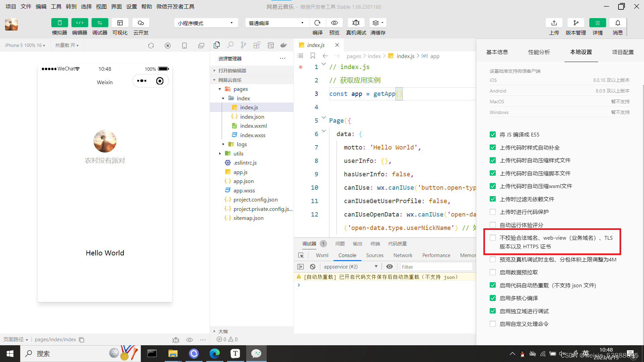The width and height of the screenshot is (644, 362).
Task: Open 真机调试 remote debug icon
Action: 356,23
